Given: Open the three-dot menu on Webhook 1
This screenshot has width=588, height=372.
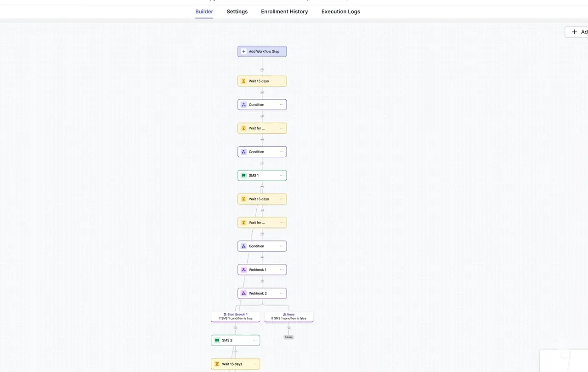Looking at the screenshot, I should [x=282, y=270].
